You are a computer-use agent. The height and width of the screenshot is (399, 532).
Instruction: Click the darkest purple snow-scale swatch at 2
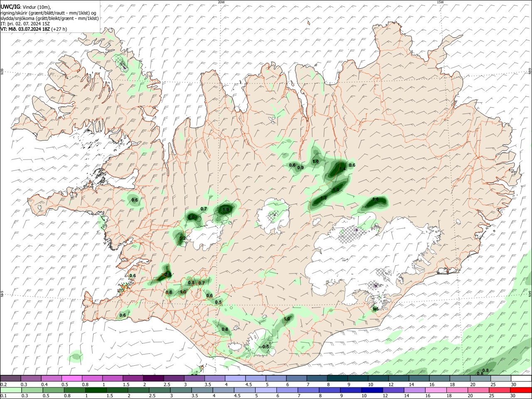tap(153, 378)
